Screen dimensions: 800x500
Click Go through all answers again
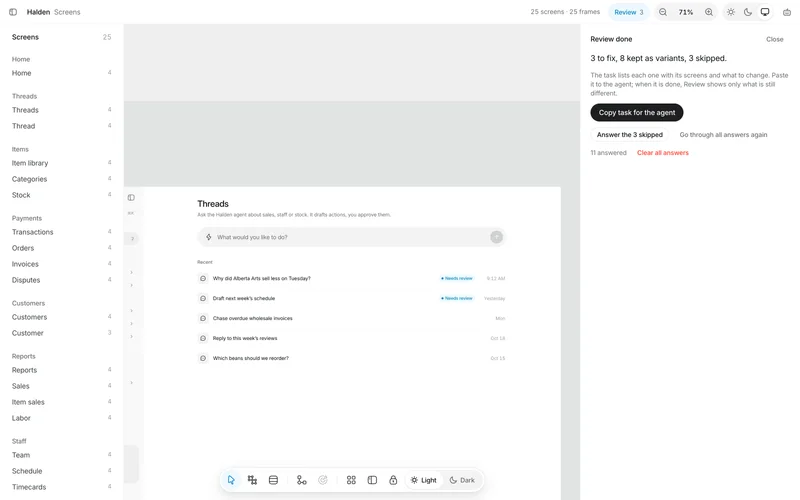click(723, 135)
